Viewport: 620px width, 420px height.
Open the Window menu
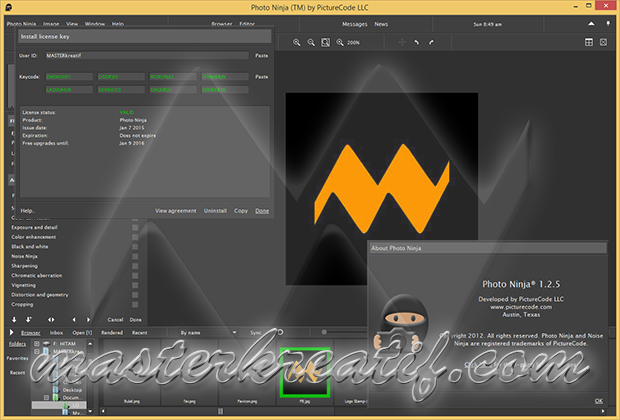(95, 24)
